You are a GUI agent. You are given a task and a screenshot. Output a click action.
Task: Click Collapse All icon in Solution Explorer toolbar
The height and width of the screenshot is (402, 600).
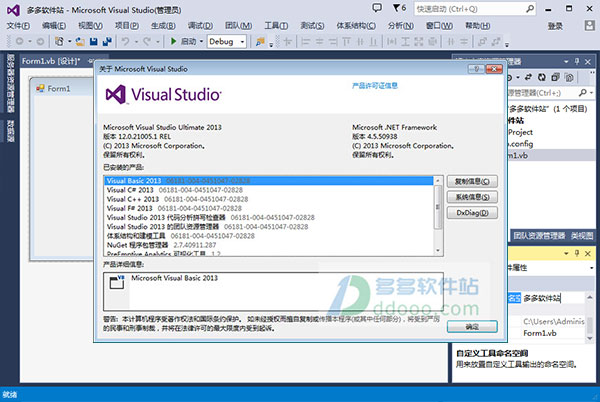click(555, 77)
